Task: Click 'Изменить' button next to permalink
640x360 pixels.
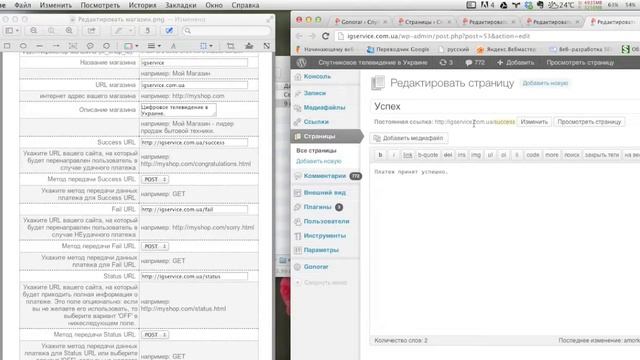Action: tap(534, 122)
